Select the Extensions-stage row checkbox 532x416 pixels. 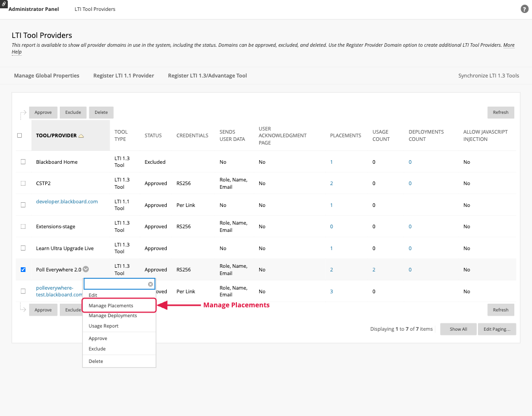pos(23,227)
